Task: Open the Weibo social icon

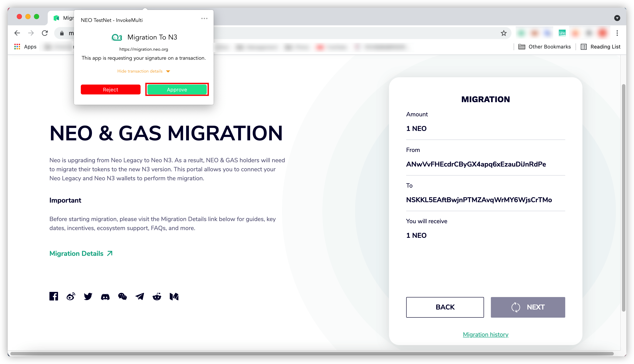Action: tap(71, 296)
